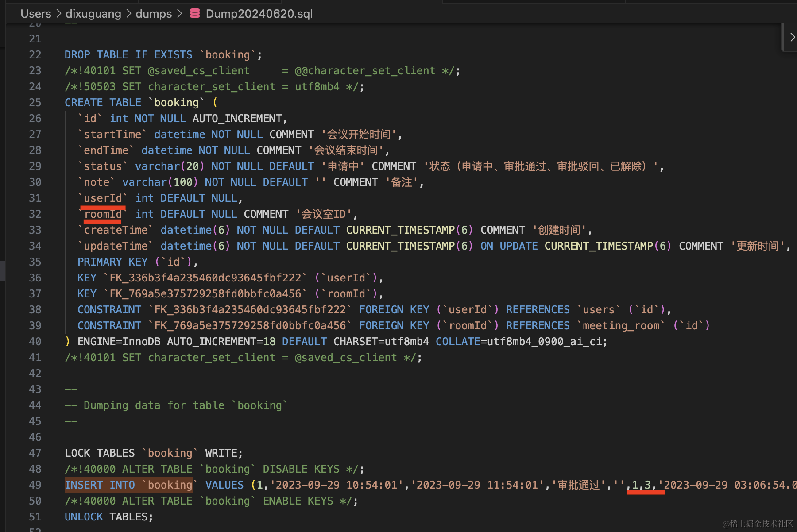Click FOREIGN KEY on line 39
Viewport: 797px width, 532px height.
394,326
